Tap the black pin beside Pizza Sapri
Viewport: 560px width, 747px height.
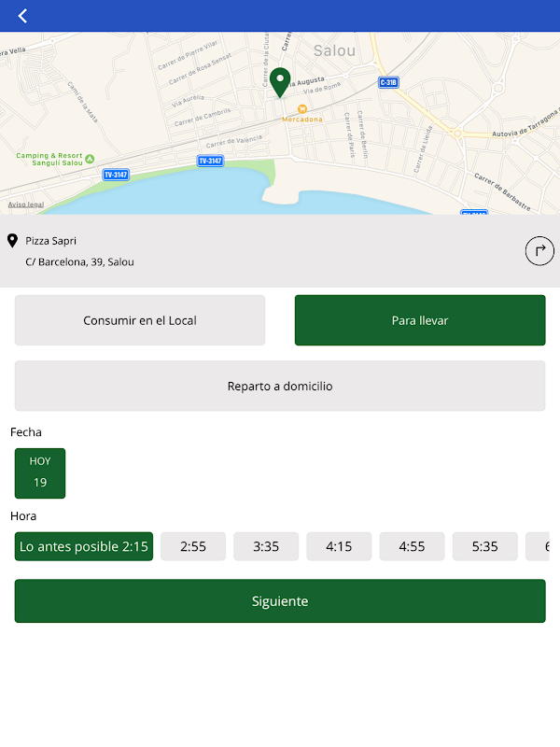click(12, 241)
